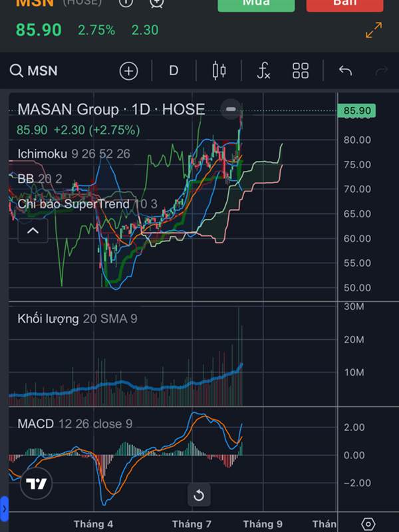
Task: Click the 50.00 price axis level
Action: 357,288
